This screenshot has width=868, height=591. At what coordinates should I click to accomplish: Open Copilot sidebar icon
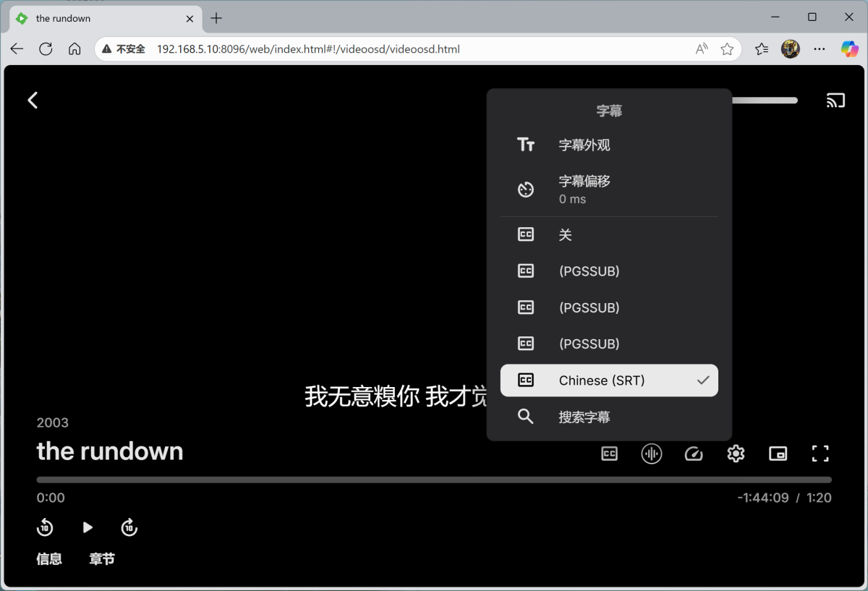click(x=849, y=49)
